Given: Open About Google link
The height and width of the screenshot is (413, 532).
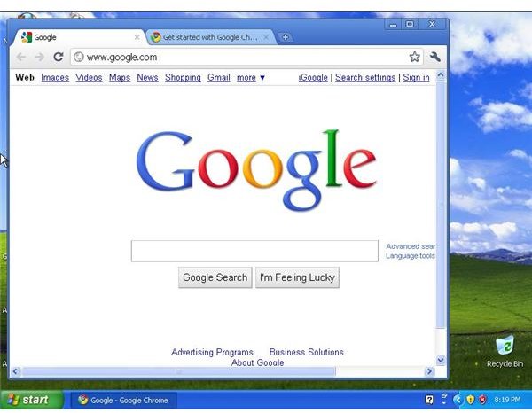Looking at the screenshot, I should [257, 362].
